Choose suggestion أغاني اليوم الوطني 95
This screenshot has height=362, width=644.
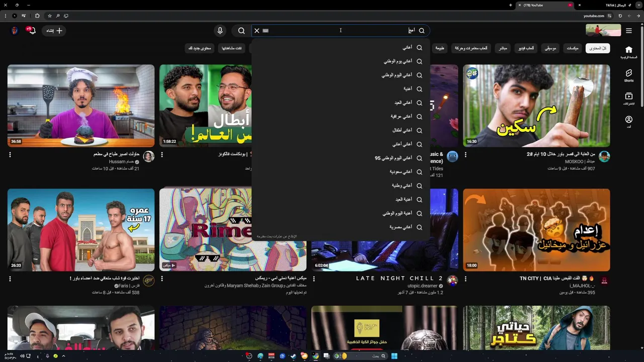coord(341,158)
